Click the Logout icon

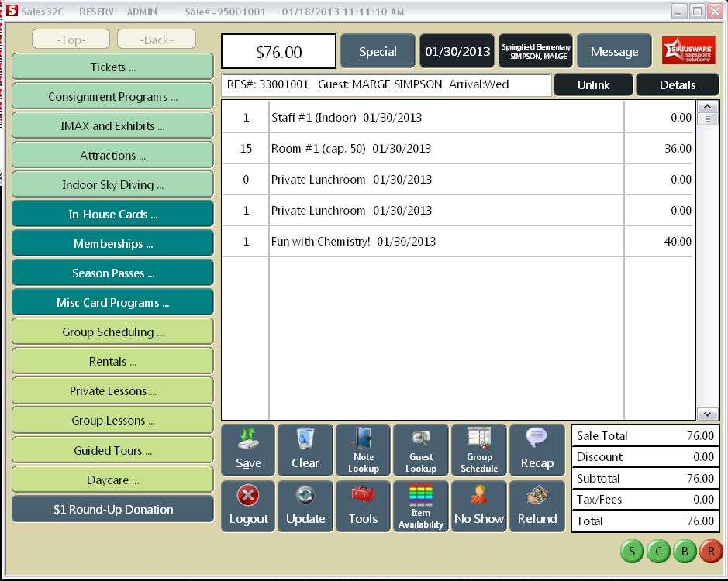tap(247, 505)
